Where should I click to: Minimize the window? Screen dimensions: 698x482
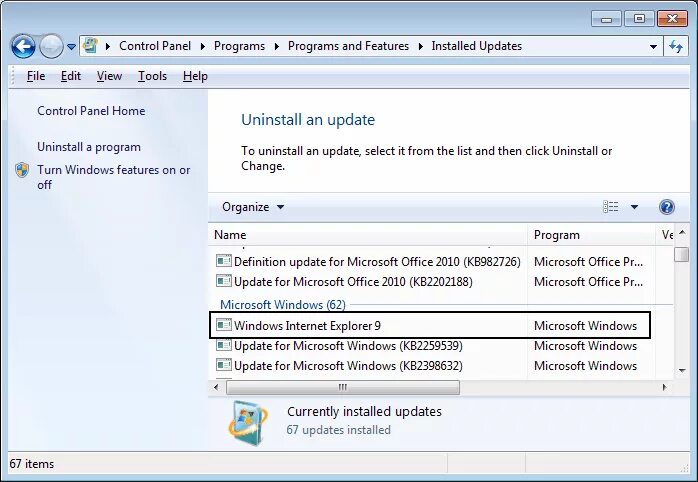tap(606, 19)
